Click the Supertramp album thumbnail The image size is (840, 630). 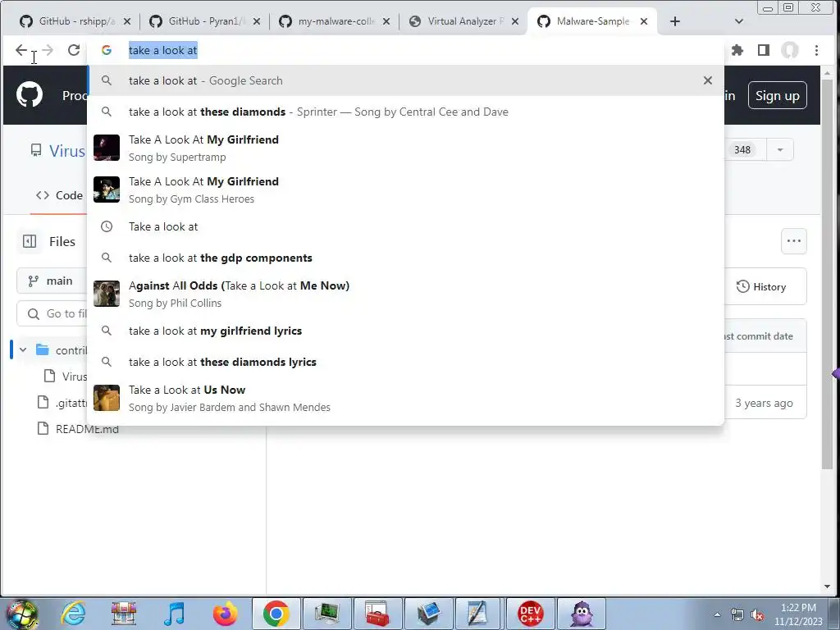pyautogui.click(x=107, y=148)
